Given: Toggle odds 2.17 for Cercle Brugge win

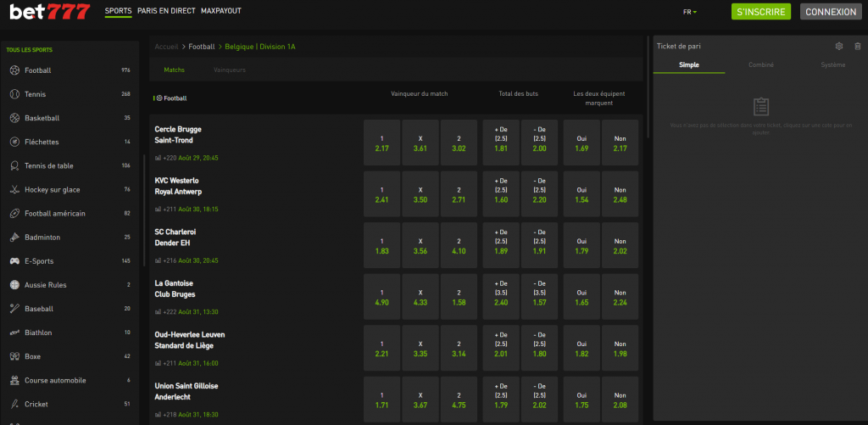Looking at the screenshot, I should pos(381,143).
